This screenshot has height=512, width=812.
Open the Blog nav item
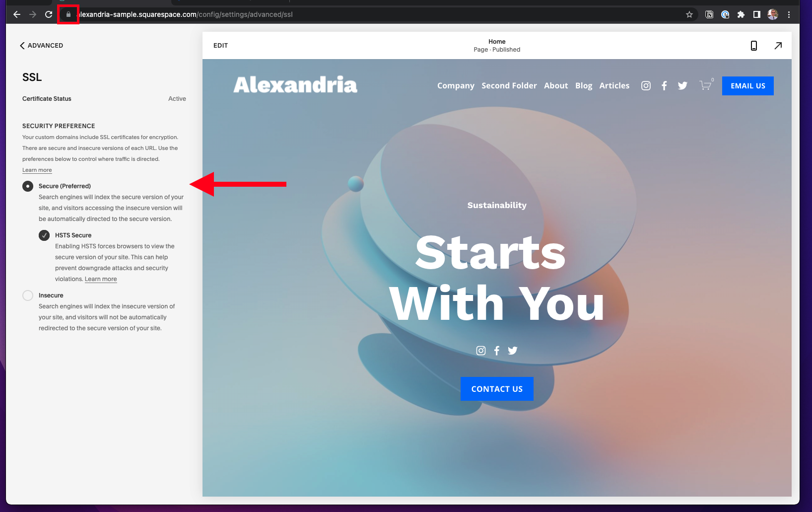tap(584, 86)
